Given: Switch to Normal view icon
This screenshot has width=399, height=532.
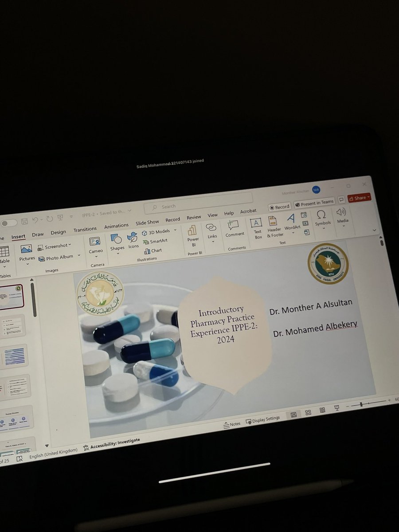Looking at the screenshot, I should (x=293, y=415).
